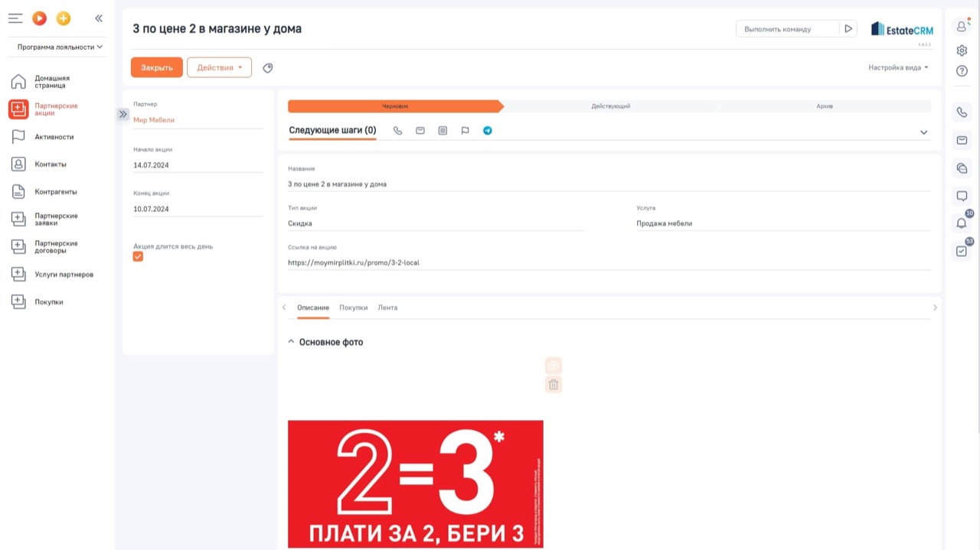This screenshot has height=550, width=980.
Task: Open the hamburger menu icon
Action: 15,18
